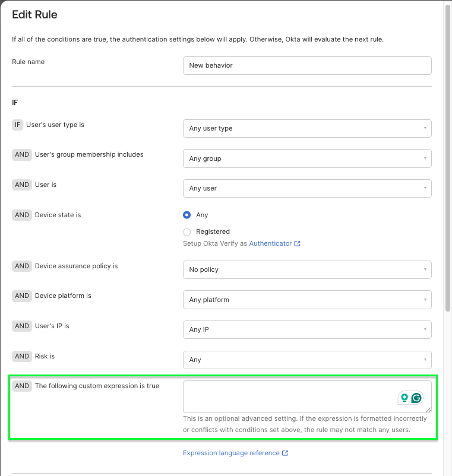Click the Grammarly G icon in expression field
This screenshot has height=476, width=452.
[x=416, y=398]
